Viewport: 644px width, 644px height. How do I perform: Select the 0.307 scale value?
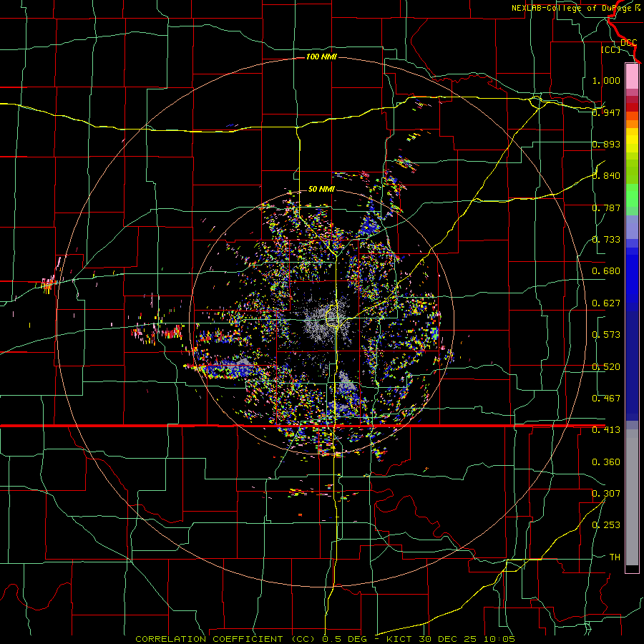pos(606,493)
